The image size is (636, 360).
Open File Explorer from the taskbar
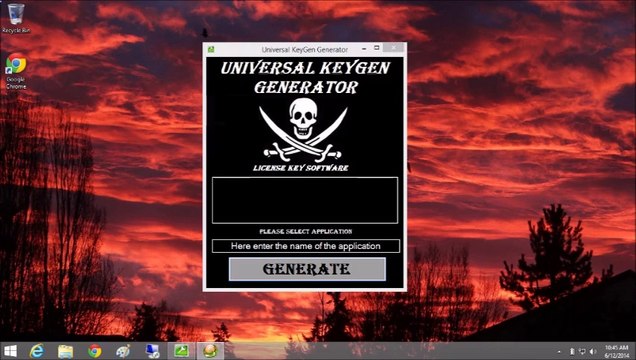point(65,351)
